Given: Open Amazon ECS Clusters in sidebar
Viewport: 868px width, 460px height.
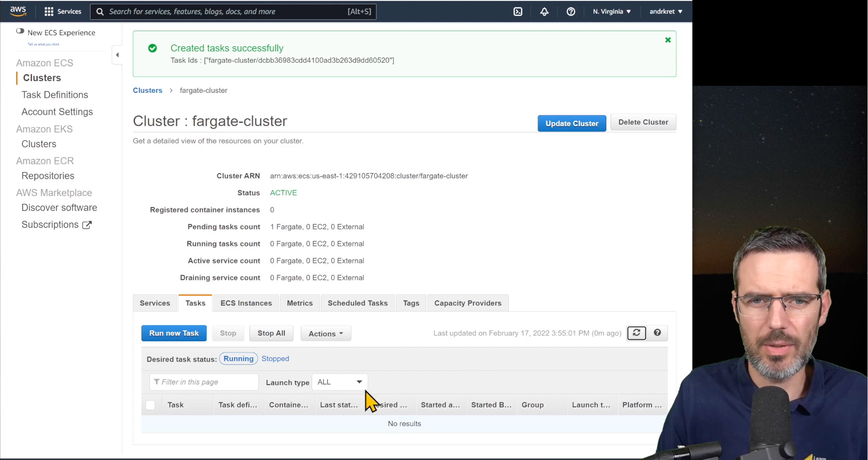Looking at the screenshot, I should 42,78.
